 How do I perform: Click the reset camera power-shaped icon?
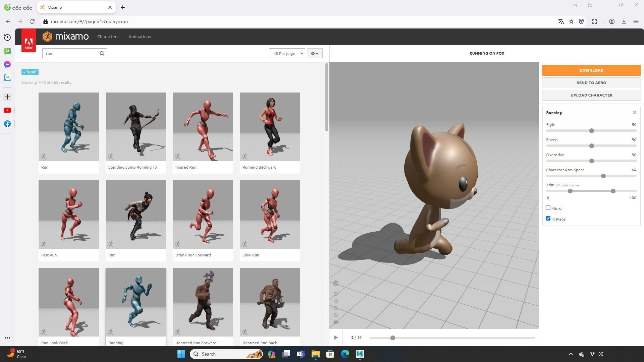coord(336,315)
